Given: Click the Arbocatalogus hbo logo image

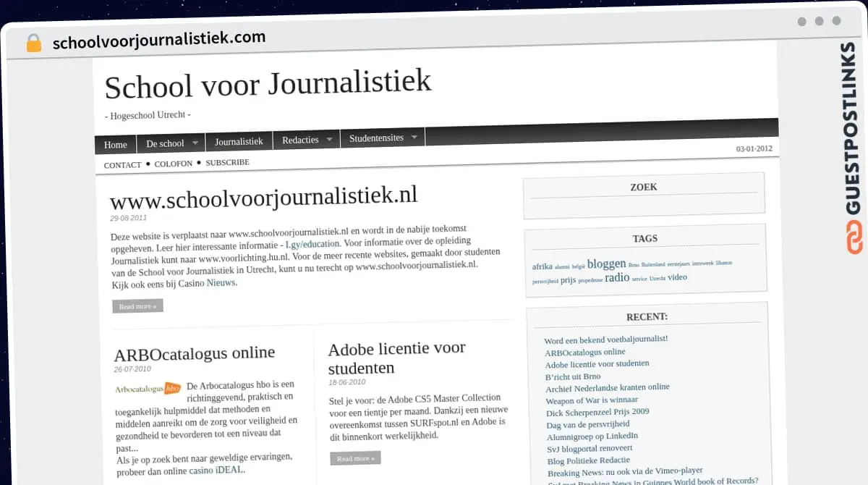Looking at the screenshot, I should tap(148, 389).
